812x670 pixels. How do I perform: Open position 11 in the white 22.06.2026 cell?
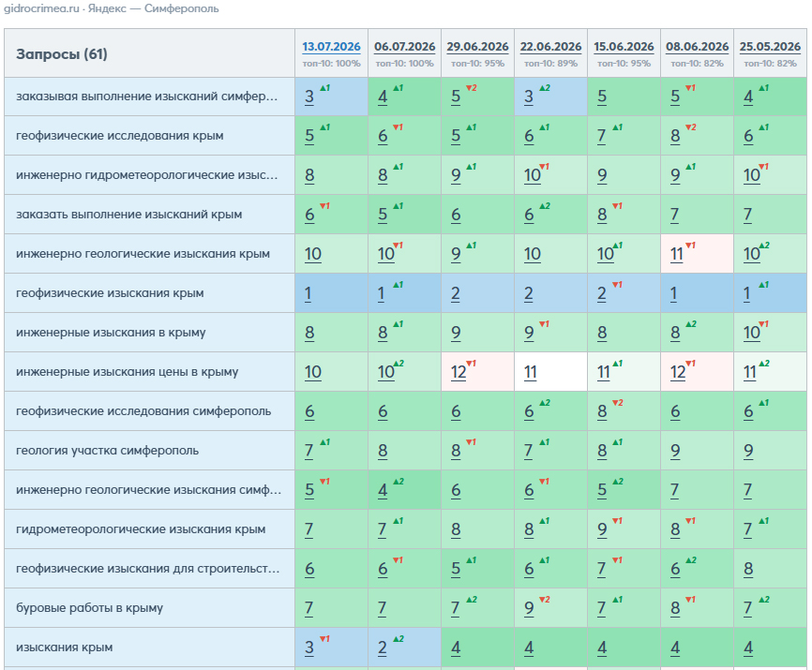[531, 372]
